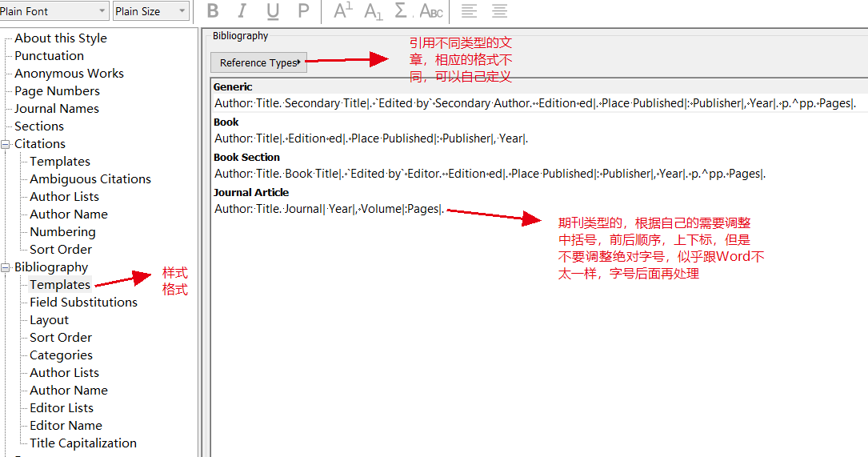This screenshot has width=868, height=457.
Task: Open Ambiguous Citations settings
Action: (x=90, y=179)
